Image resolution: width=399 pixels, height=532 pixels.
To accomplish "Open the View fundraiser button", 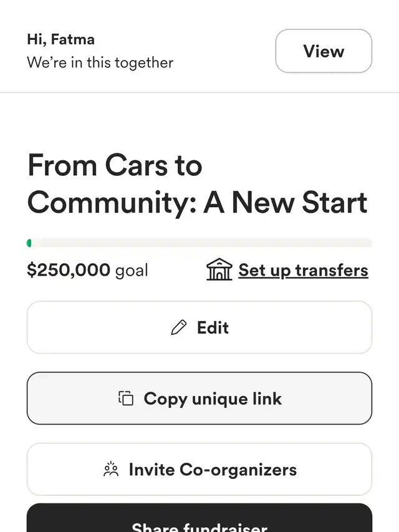I will click(x=324, y=51).
